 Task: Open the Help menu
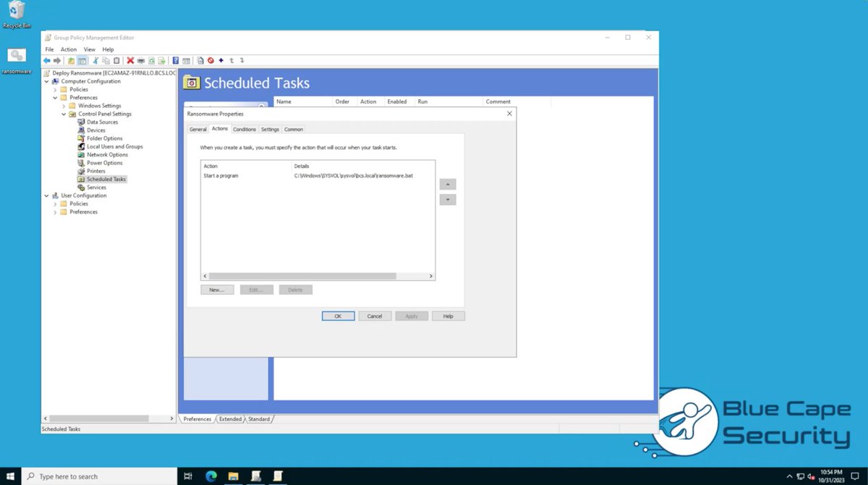[x=108, y=49]
